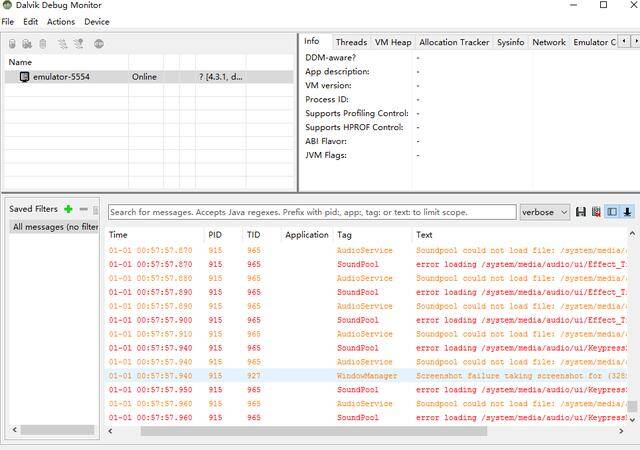Select the 00:57:57.870 SoundPool log row
The width and height of the screenshot is (640, 450).
(367, 264)
